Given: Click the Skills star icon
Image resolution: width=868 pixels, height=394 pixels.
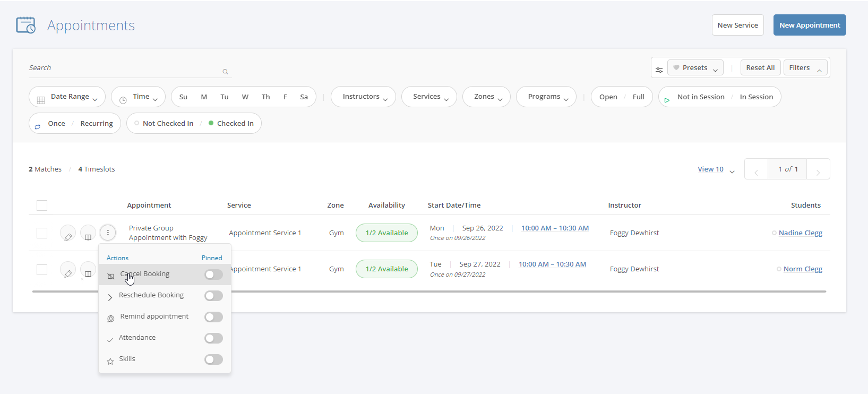Looking at the screenshot, I should [110, 361].
